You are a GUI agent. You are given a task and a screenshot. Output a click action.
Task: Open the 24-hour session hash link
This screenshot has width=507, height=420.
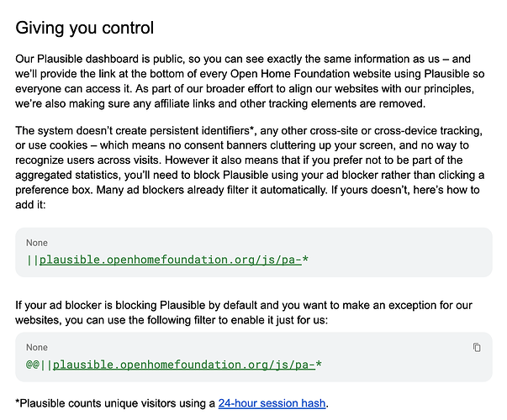tap(272, 403)
